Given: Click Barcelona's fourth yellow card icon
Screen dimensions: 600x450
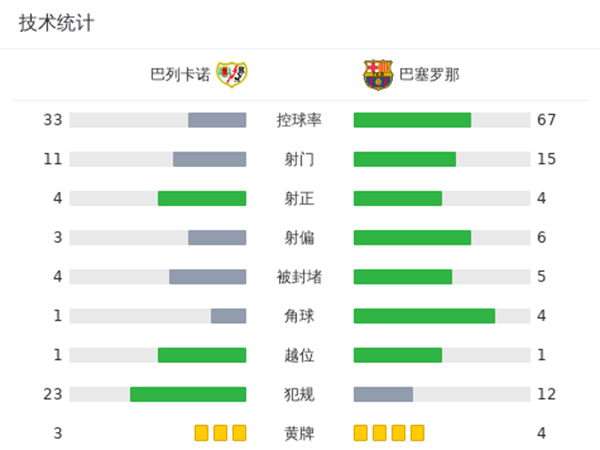Looking at the screenshot, I should tap(417, 433).
